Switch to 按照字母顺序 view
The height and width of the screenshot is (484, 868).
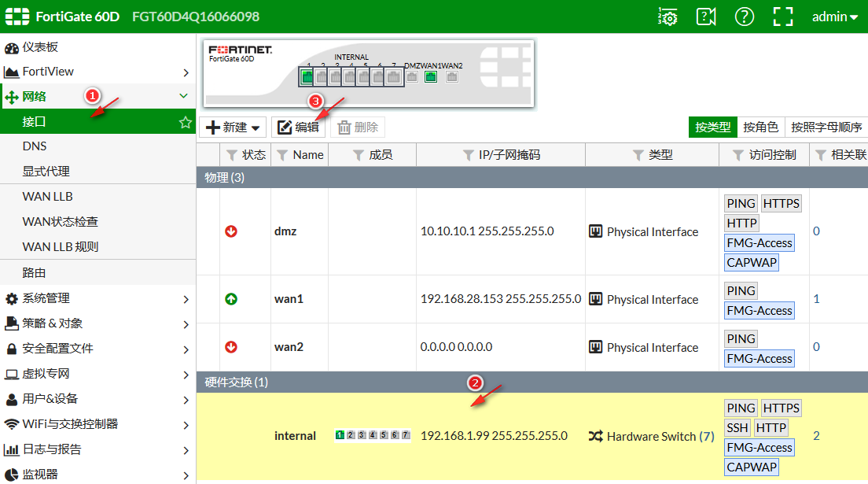coord(826,127)
